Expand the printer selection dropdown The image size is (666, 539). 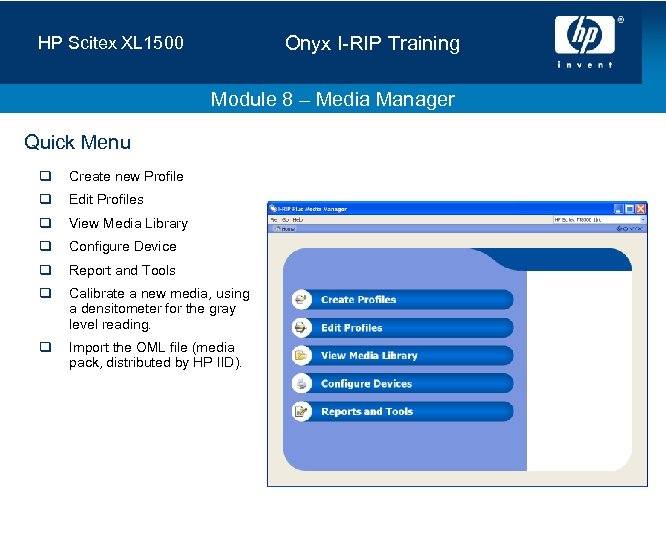coord(643,220)
